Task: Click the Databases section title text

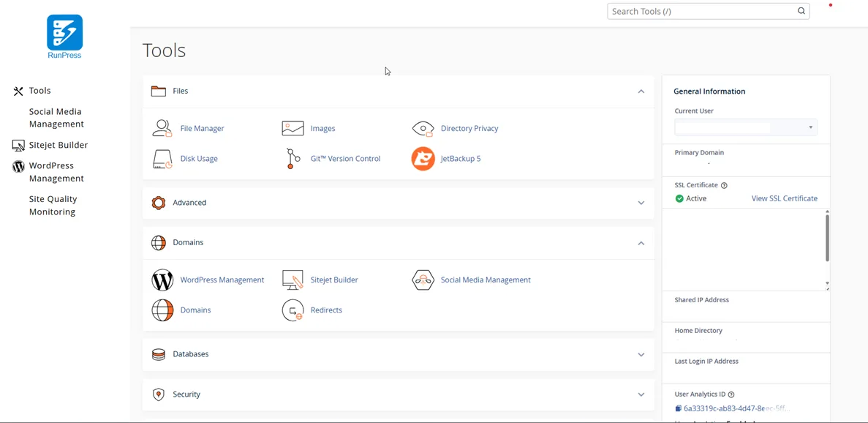Action: [190, 354]
